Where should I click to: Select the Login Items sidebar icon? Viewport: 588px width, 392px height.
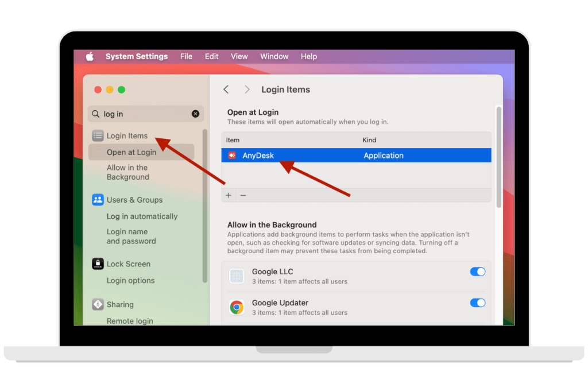click(96, 135)
